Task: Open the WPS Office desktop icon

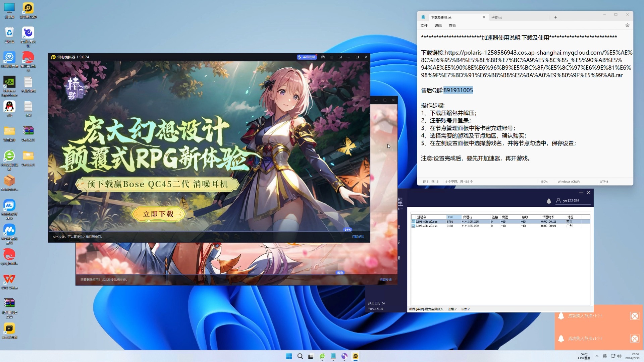Action: click(9, 282)
